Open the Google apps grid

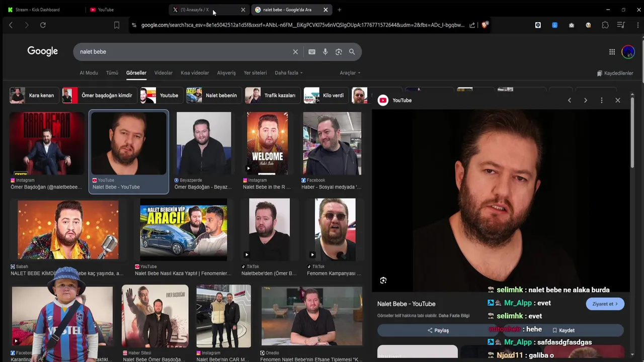[612, 52]
